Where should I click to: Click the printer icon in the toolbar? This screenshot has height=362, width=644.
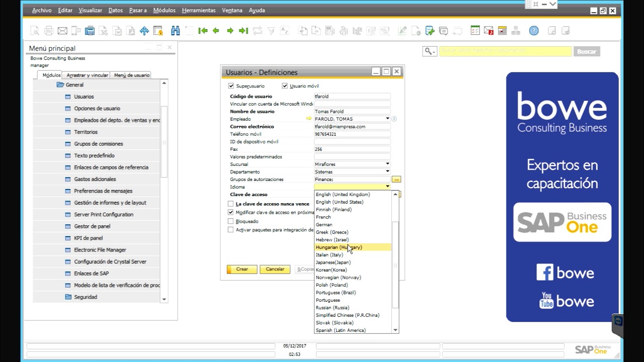(49, 31)
